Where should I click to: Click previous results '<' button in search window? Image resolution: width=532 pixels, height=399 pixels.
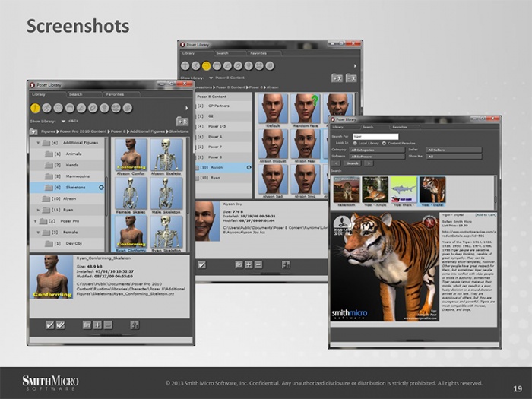click(x=336, y=163)
